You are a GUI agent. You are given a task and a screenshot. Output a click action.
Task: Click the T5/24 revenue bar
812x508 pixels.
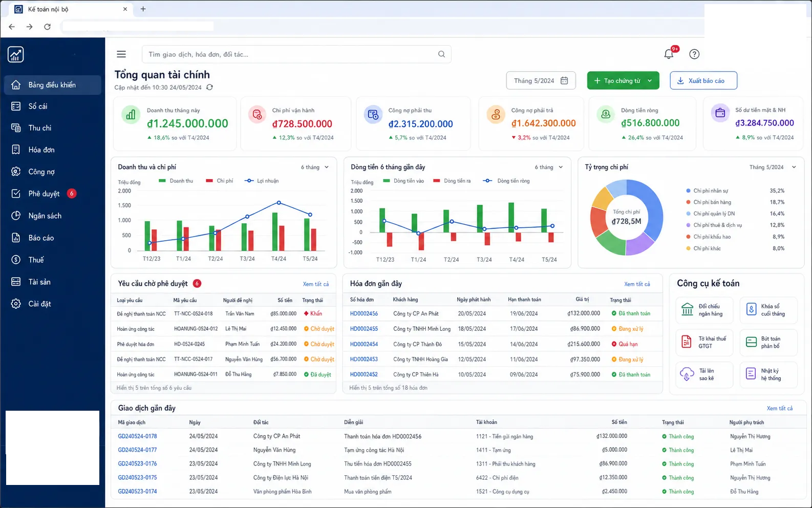(307, 235)
